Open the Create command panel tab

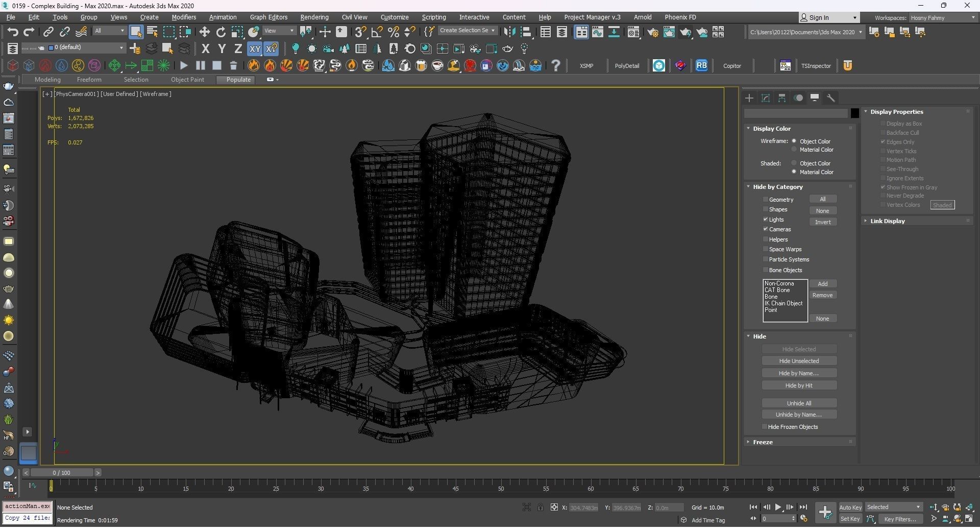[x=749, y=98]
